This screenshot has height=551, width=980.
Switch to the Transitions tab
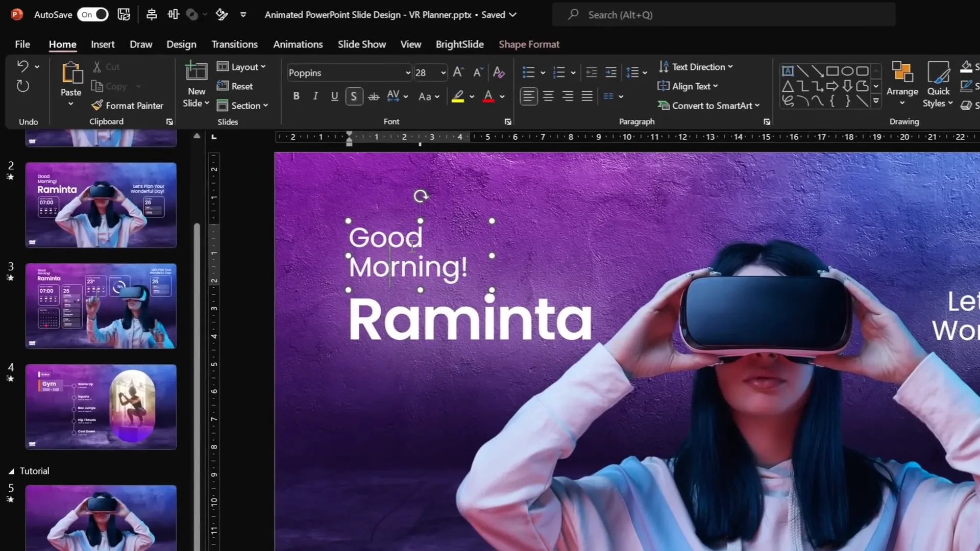[234, 44]
